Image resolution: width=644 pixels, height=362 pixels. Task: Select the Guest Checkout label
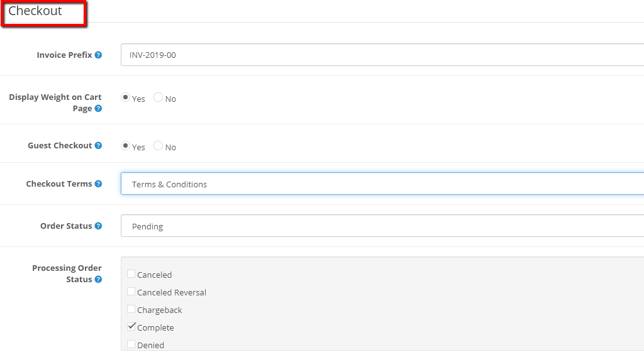(x=60, y=145)
